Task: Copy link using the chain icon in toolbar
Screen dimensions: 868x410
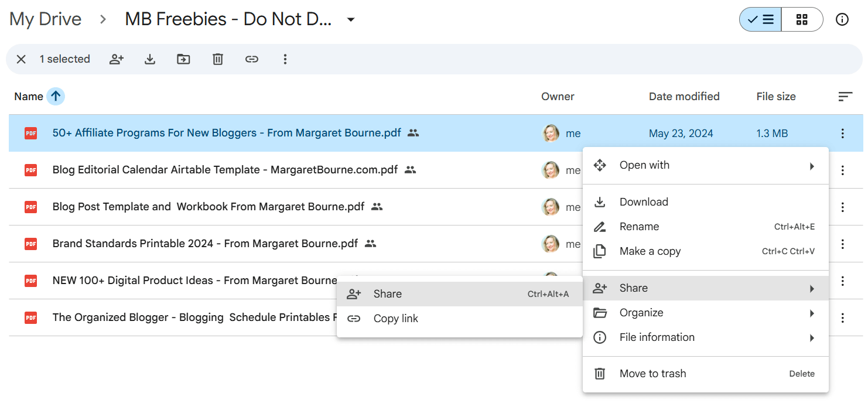Action: click(x=252, y=59)
